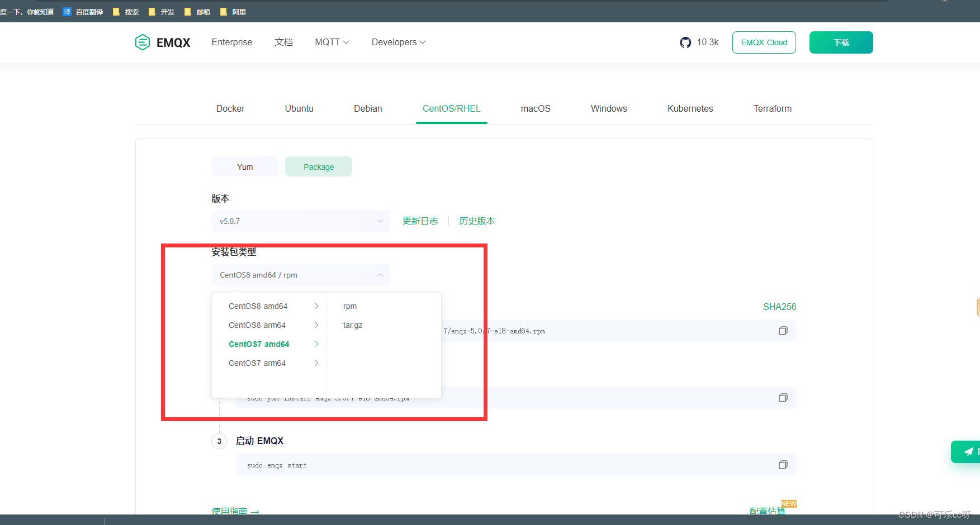Switch to the Kubernetes tab
Image resolution: width=980 pixels, height=525 pixels.
click(x=690, y=109)
